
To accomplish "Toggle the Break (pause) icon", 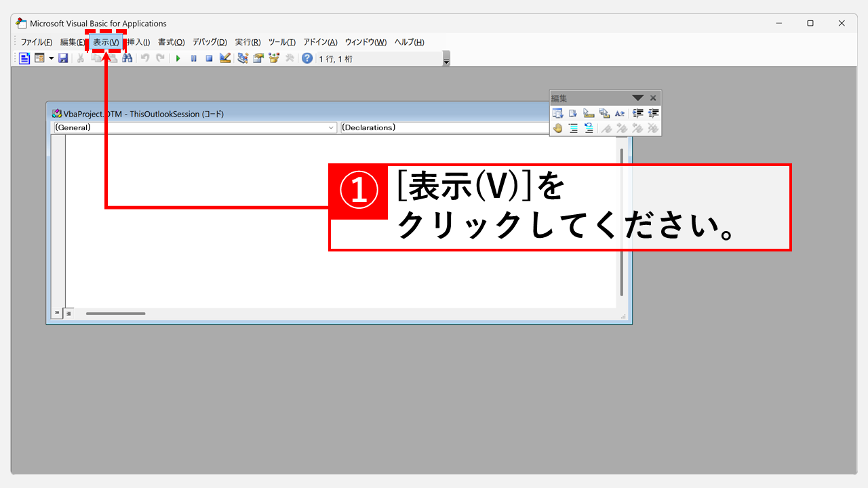I will (194, 58).
